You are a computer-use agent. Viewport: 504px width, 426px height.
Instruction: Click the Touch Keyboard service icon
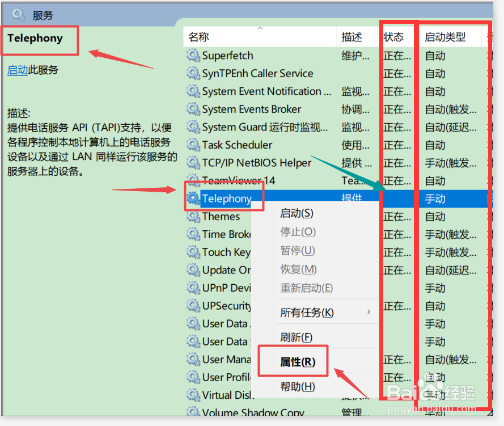pyautogui.click(x=193, y=252)
